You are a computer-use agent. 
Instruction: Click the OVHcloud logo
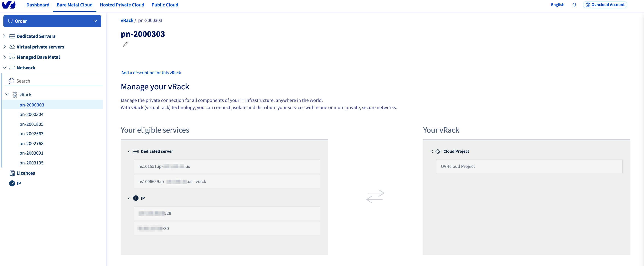(x=9, y=5)
